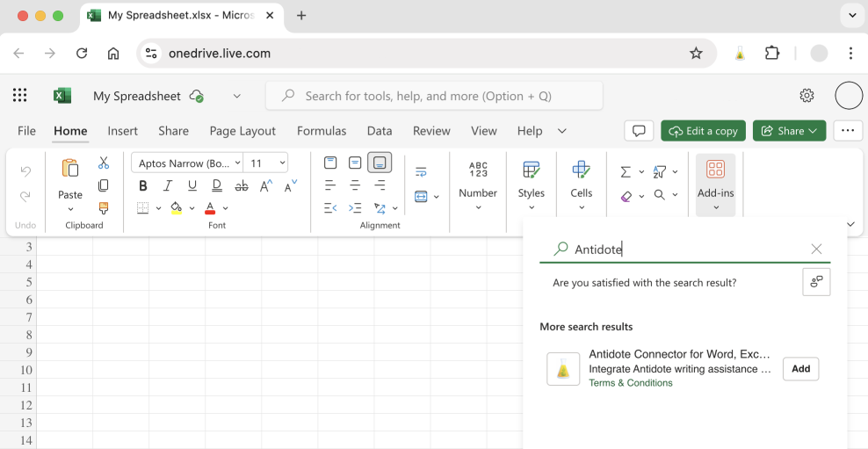Toggle Bottom Align for cells

380,163
